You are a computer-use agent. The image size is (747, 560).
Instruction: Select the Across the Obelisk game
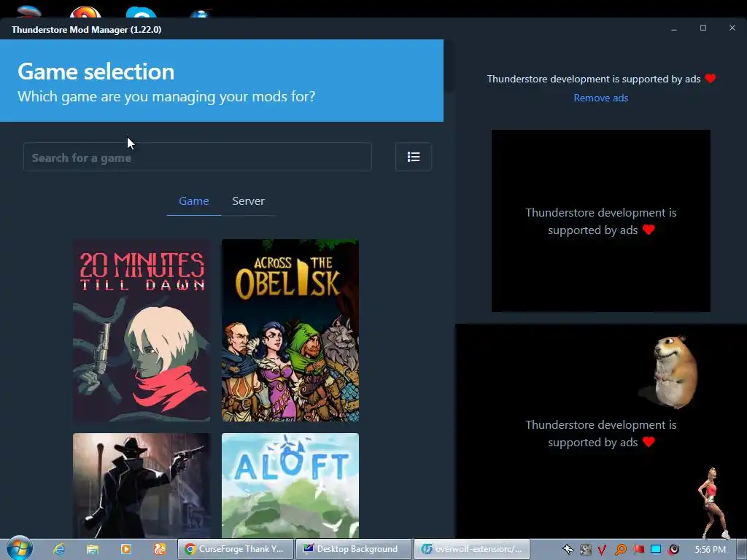(x=290, y=330)
